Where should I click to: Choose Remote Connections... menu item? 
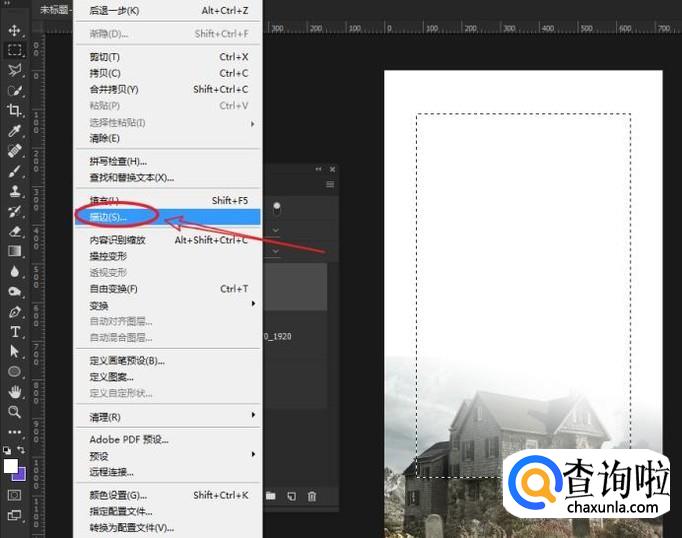point(168,472)
